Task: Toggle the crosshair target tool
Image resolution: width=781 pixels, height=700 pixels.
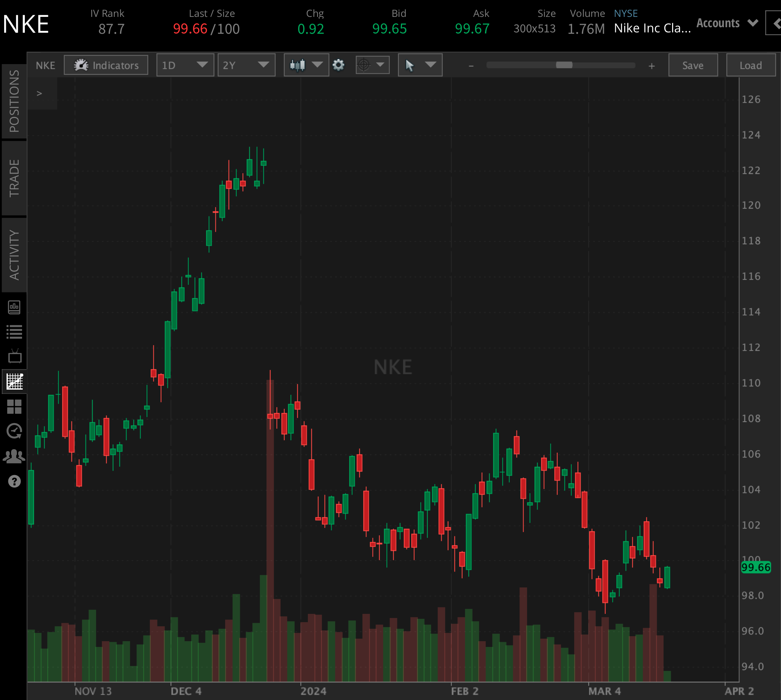Action: pyautogui.click(x=373, y=65)
